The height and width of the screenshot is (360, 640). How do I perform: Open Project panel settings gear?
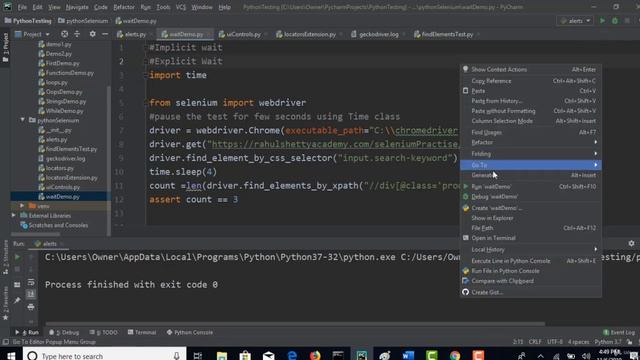[x=93, y=34]
